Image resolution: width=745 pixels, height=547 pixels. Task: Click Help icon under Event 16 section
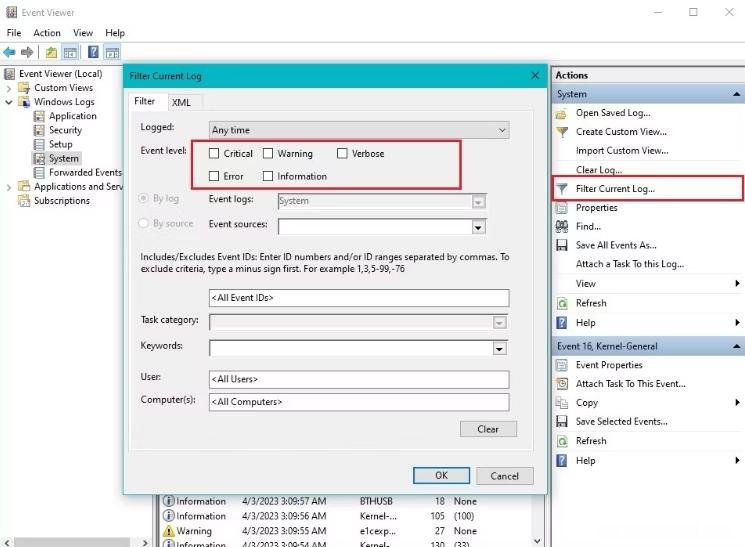(x=562, y=461)
